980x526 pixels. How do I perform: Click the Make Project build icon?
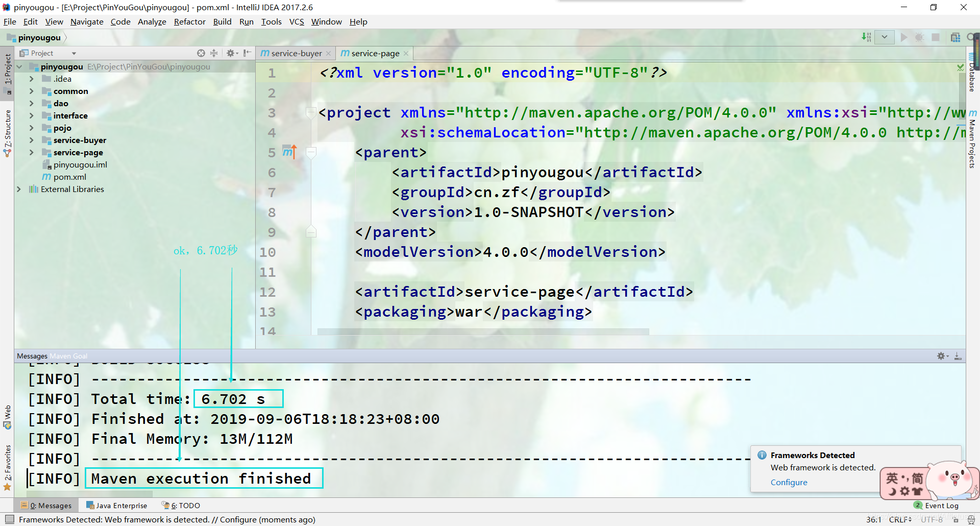[x=866, y=37]
